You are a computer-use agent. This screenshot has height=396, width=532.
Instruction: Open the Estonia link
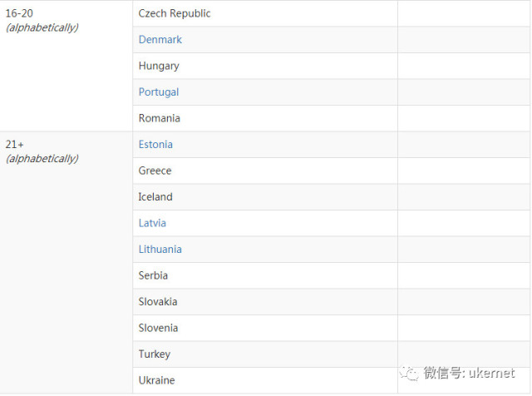click(155, 145)
